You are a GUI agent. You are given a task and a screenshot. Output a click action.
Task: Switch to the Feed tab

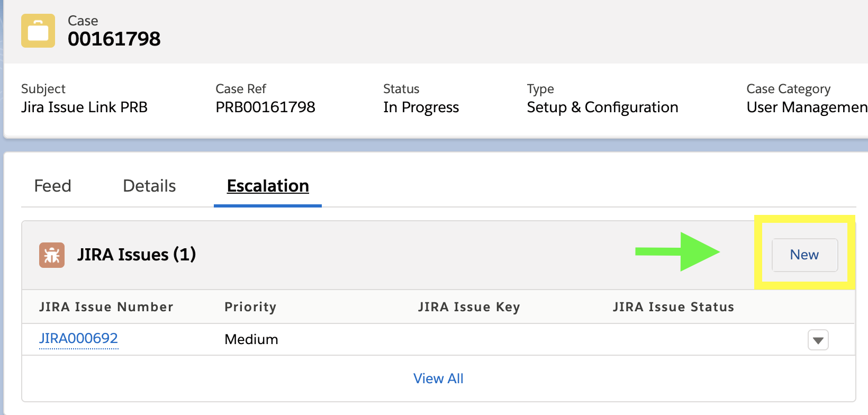[x=52, y=186]
